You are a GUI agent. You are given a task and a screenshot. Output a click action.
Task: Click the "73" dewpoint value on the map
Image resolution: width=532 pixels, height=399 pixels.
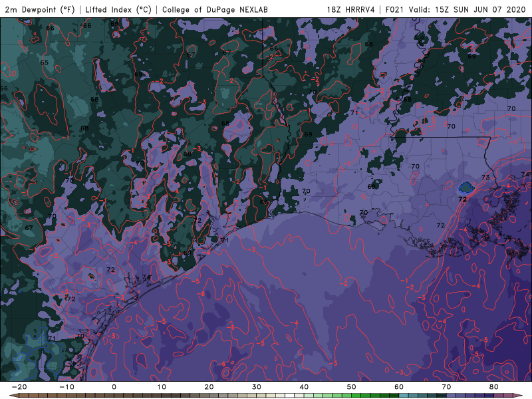coord(485,178)
